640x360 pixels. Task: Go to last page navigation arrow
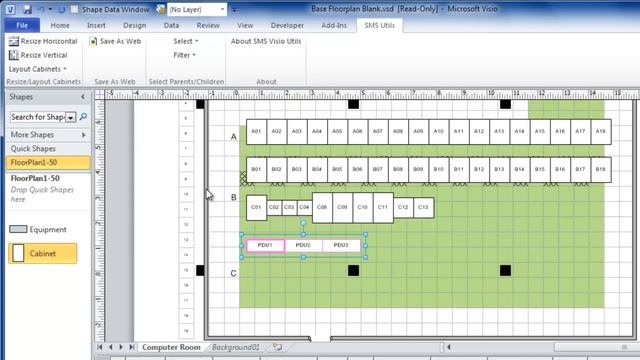pyautogui.click(x=131, y=347)
